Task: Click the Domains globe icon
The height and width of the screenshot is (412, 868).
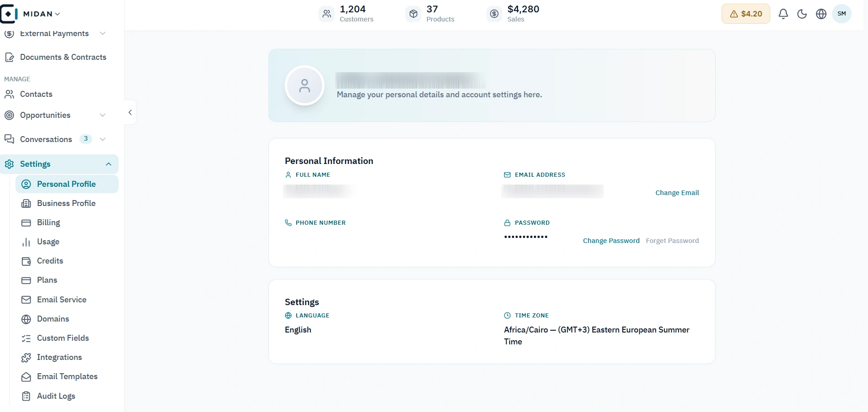Action: tap(26, 319)
